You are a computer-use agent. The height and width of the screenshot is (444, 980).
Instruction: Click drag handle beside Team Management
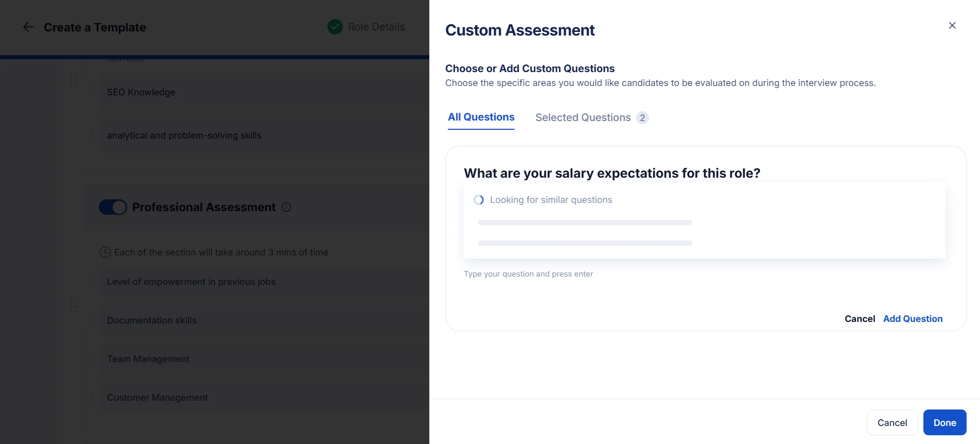point(92,358)
